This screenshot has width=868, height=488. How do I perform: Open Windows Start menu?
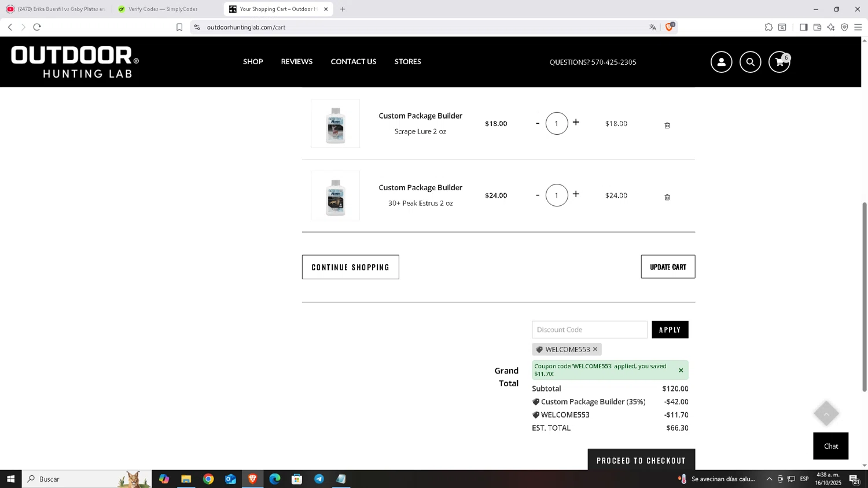[x=10, y=479]
